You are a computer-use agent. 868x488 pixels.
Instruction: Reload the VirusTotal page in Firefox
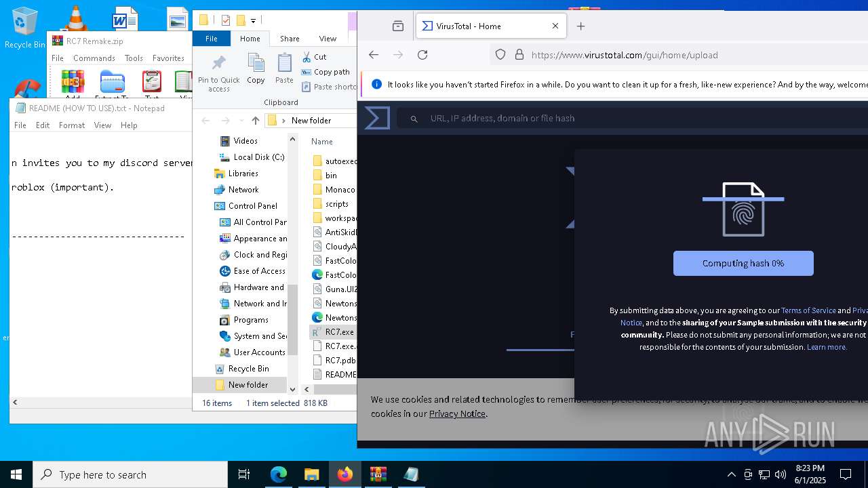[x=422, y=55]
